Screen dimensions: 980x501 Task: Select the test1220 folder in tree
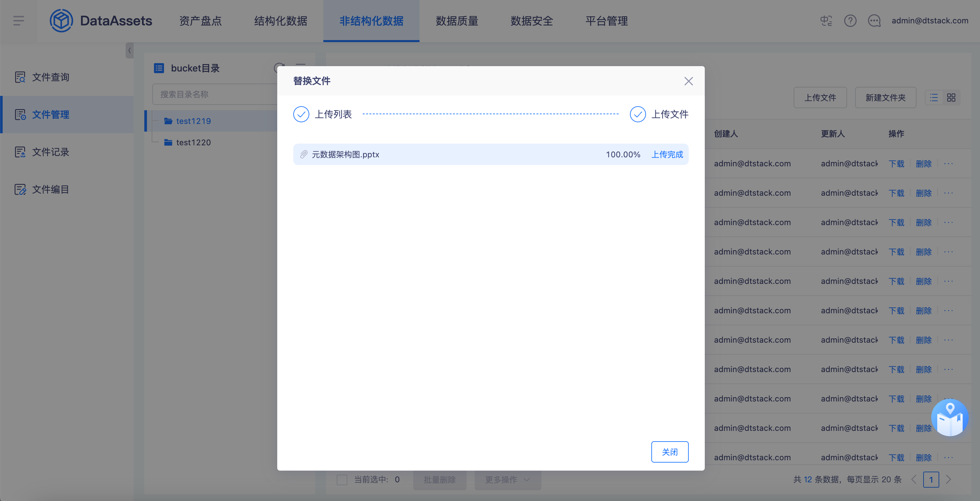pos(193,142)
